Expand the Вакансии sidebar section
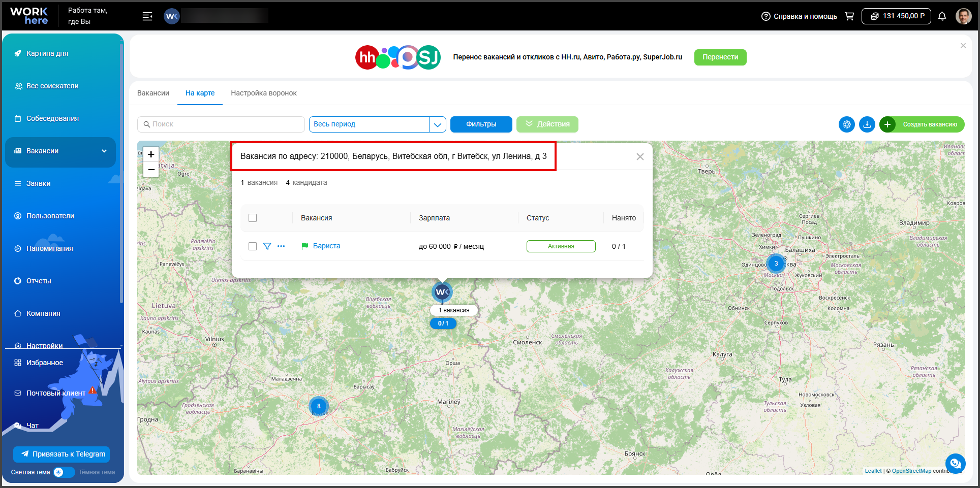The height and width of the screenshot is (488, 980). pos(60,151)
